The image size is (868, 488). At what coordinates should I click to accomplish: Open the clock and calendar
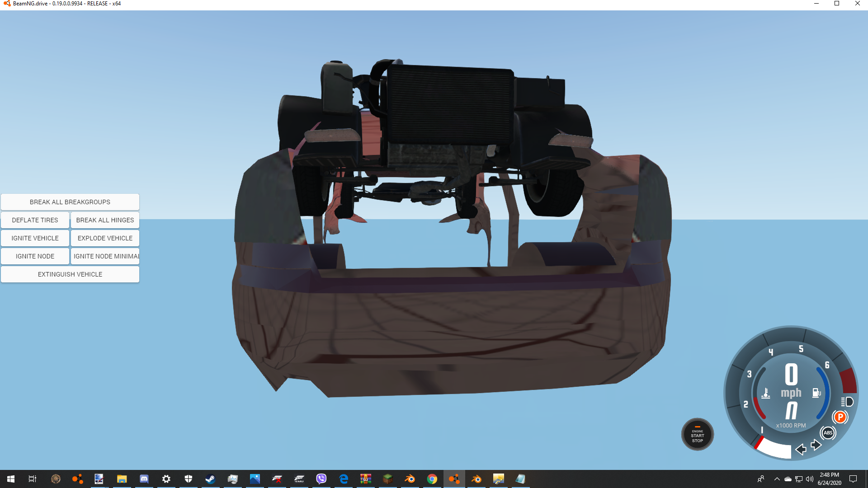coord(830,479)
